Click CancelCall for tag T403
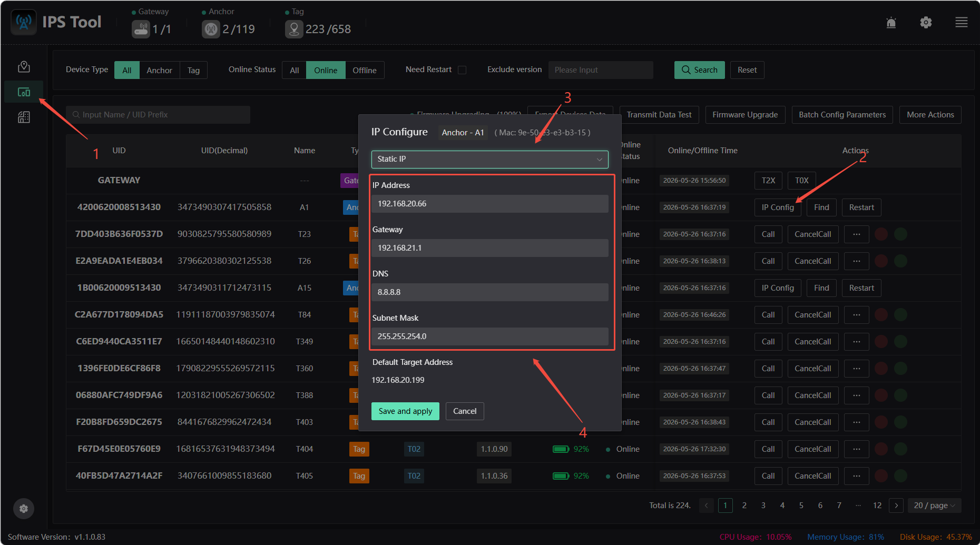 click(x=813, y=422)
